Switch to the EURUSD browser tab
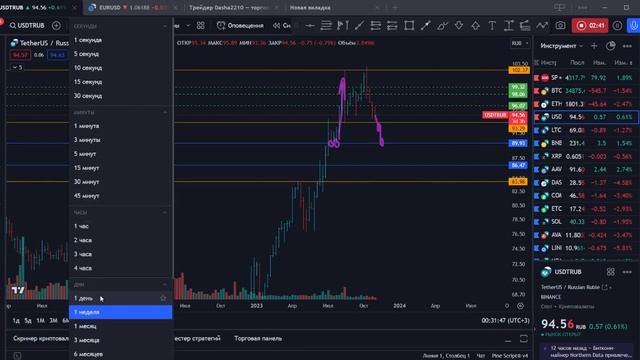Screen dimensions: 640x360 (133, 7)
